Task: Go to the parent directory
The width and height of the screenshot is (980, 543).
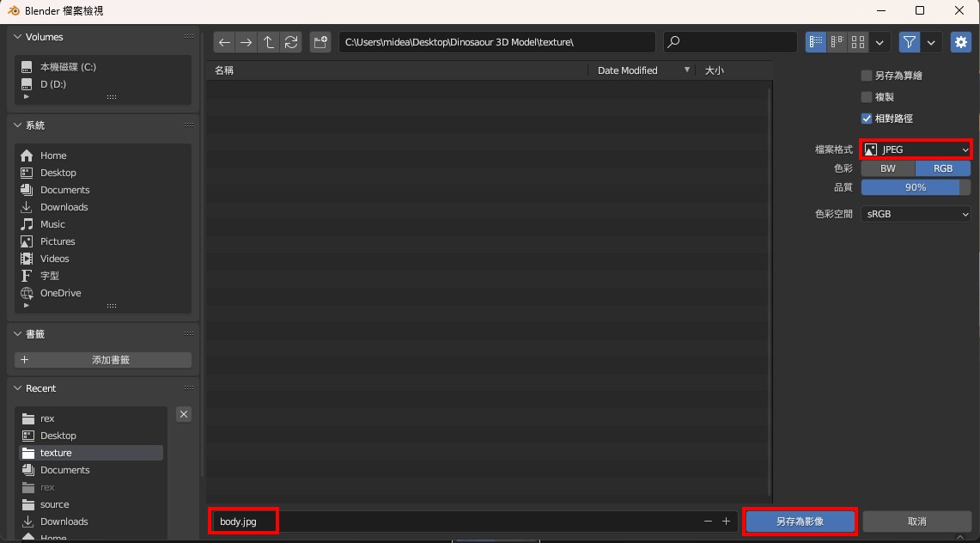Action: pos(269,42)
